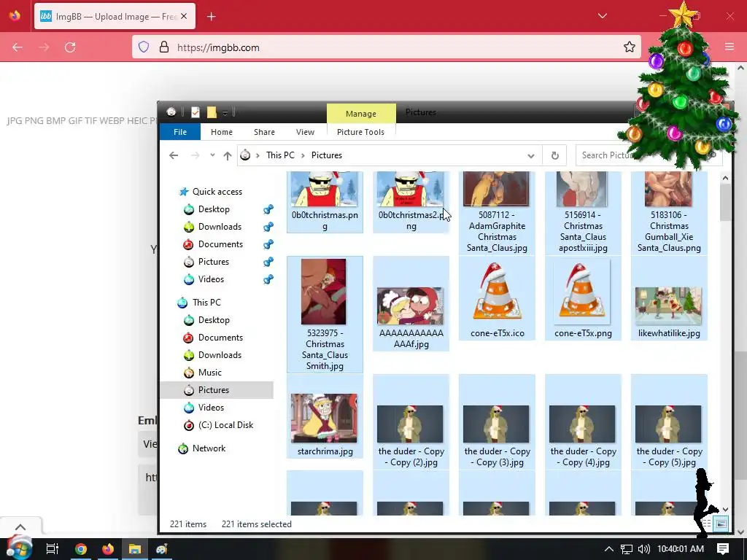Select Quick access in the navigation pane
Screen dimensions: 747x560
tap(217, 192)
